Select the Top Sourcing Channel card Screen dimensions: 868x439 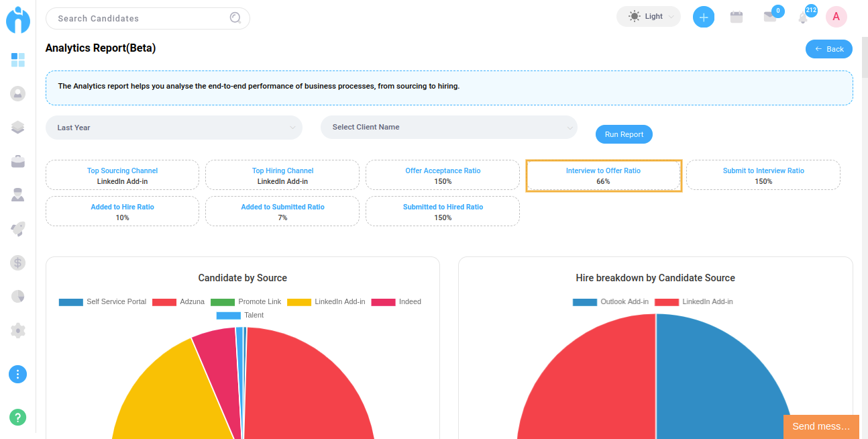point(122,175)
